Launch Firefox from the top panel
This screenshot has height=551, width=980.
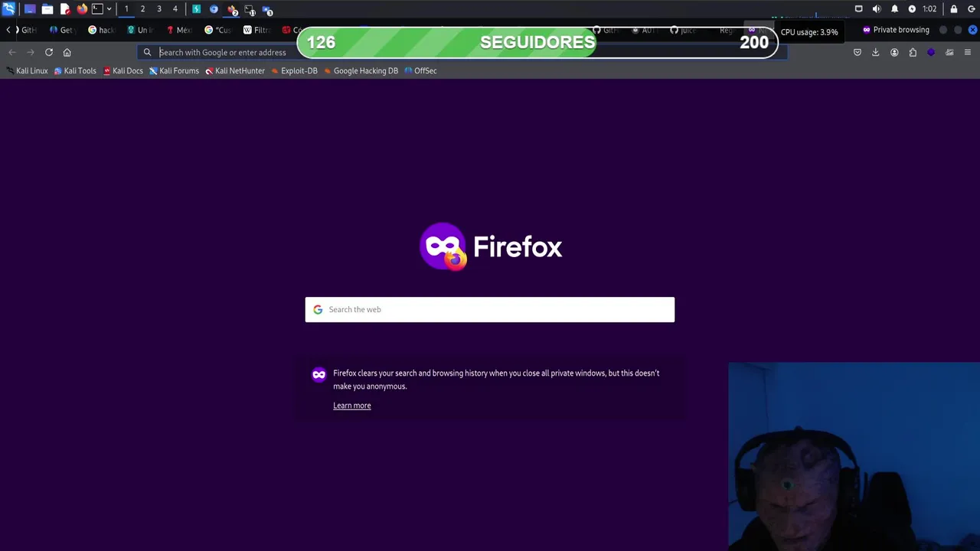click(82, 9)
